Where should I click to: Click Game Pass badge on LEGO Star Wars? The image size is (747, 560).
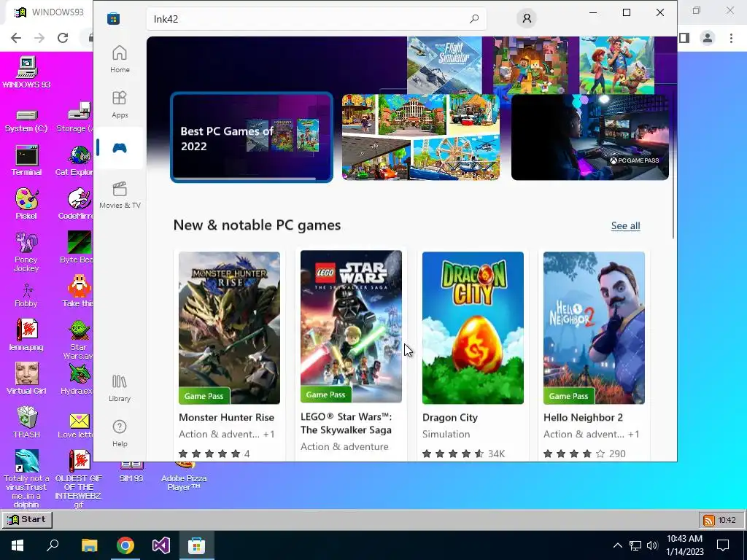(x=326, y=394)
